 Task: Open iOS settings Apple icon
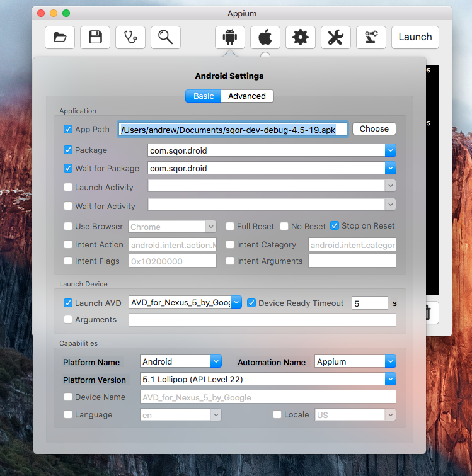265,37
